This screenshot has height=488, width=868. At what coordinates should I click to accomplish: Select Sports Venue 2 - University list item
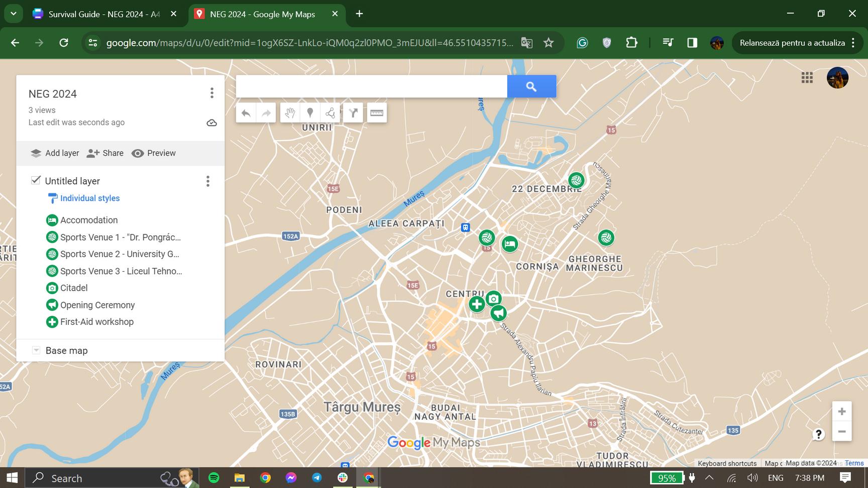tap(120, 254)
